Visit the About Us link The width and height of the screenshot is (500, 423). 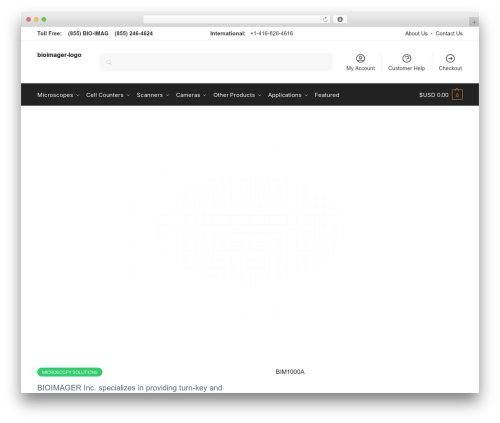416,33
